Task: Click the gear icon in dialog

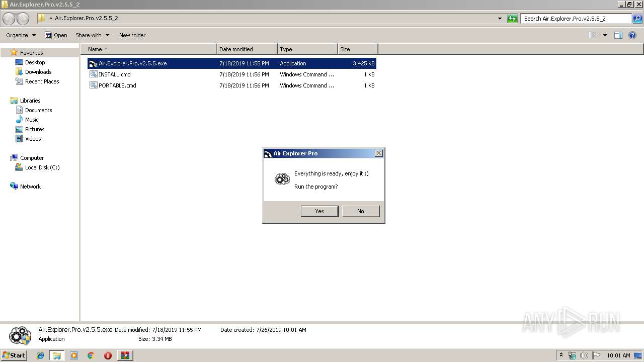Action: (282, 178)
